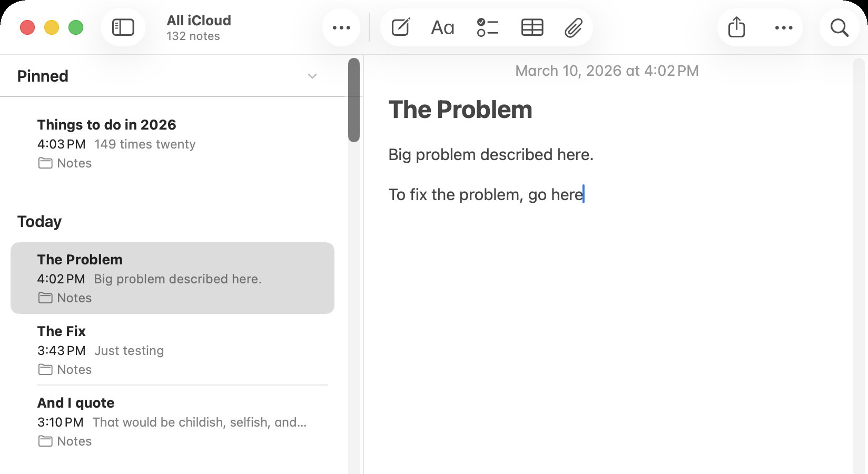Click the note title The Problem heading
868x474 pixels.
coord(460,110)
